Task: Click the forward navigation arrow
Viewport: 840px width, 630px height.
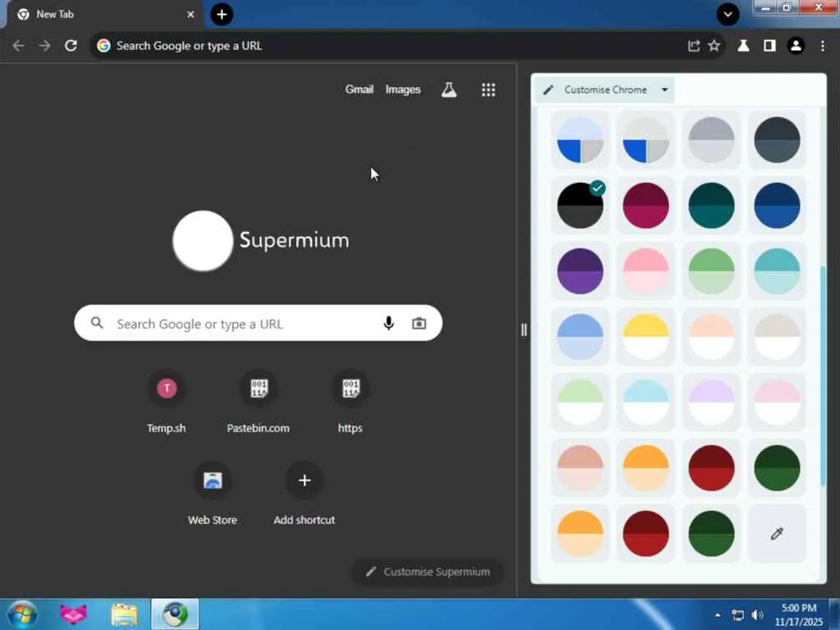Action: pos(44,46)
